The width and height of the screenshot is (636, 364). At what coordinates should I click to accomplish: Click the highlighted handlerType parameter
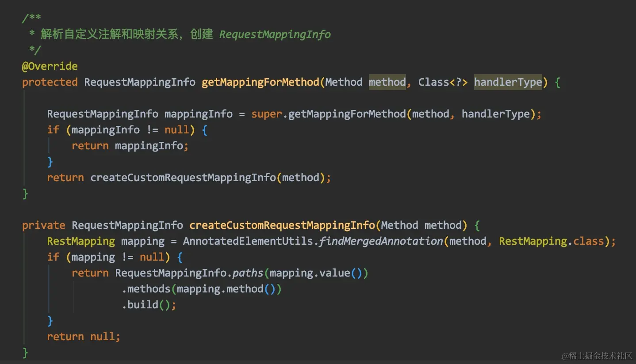(x=508, y=82)
